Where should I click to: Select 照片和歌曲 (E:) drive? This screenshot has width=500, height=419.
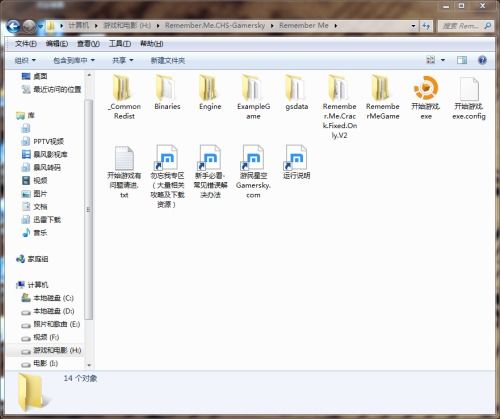coord(50,324)
